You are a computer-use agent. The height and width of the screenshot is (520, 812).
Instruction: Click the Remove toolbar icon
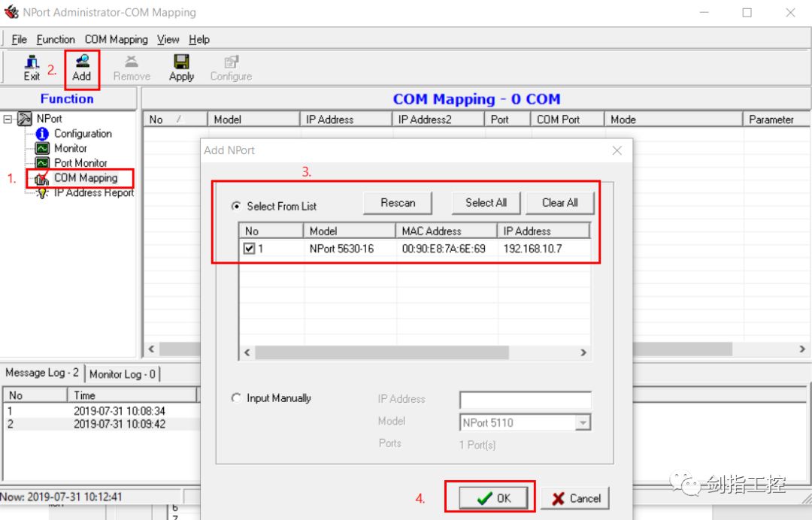point(132,68)
